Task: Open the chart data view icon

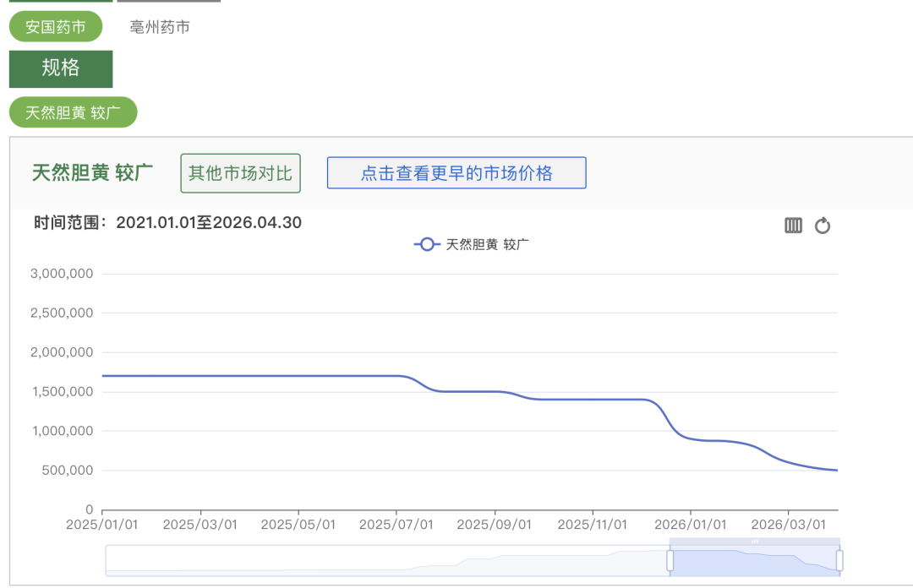Action: coord(793,226)
